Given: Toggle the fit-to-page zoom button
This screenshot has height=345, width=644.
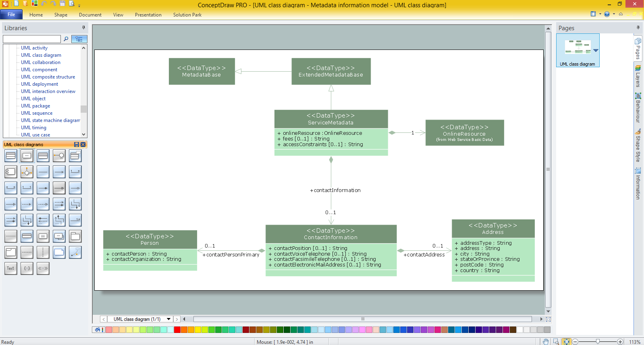Looking at the screenshot, I should coord(567,342).
